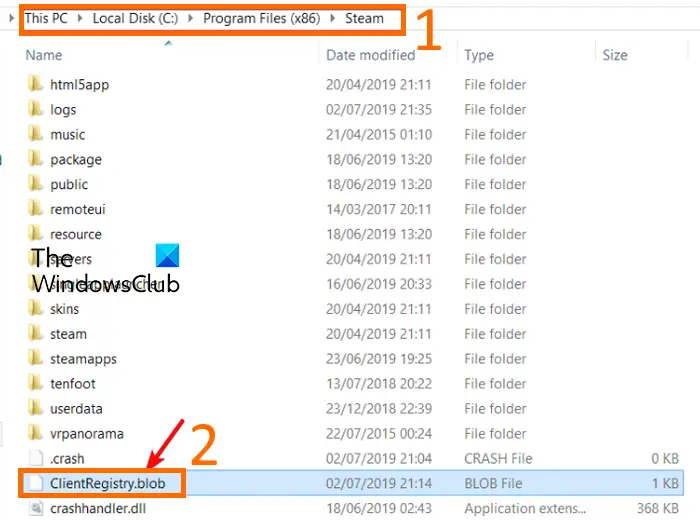Click the ClientRegistry.blob file icon

(x=36, y=483)
